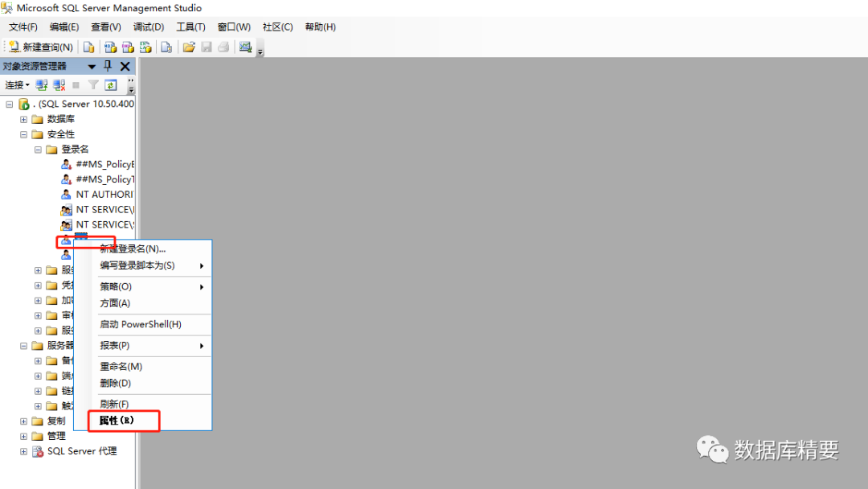This screenshot has width=868, height=489.
Task: Open the 工具(T) menu
Action: (190, 27)
